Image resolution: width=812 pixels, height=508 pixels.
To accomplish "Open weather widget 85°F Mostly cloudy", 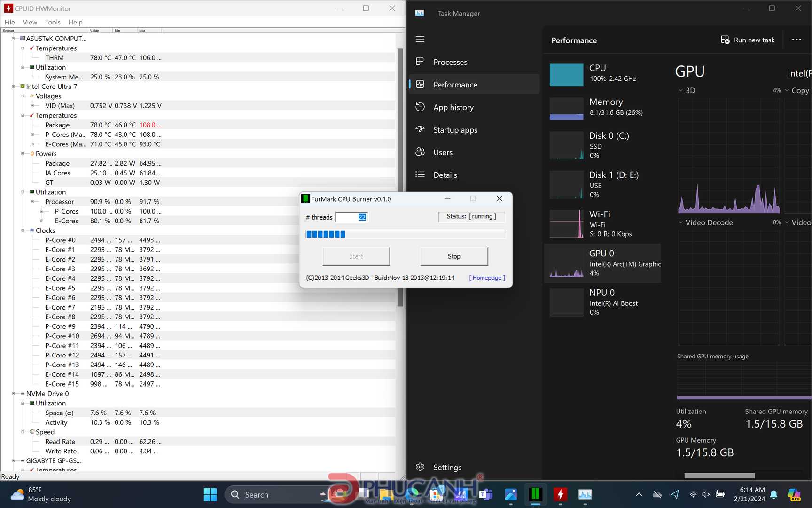I will (x=41, y=494).
